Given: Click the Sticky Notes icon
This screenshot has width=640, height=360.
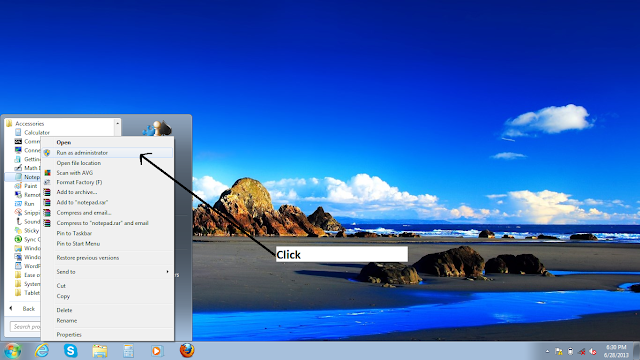Looking at the screenshot, I should 18,230.
